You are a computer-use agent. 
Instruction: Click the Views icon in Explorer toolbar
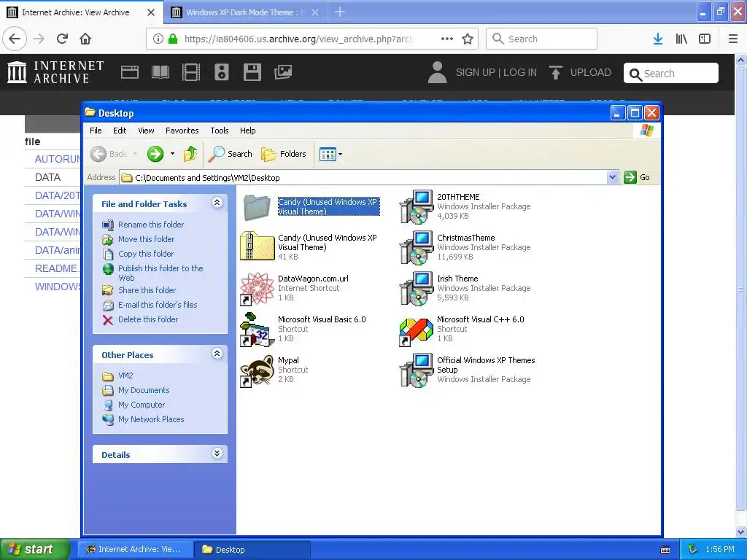click(328, 155)
